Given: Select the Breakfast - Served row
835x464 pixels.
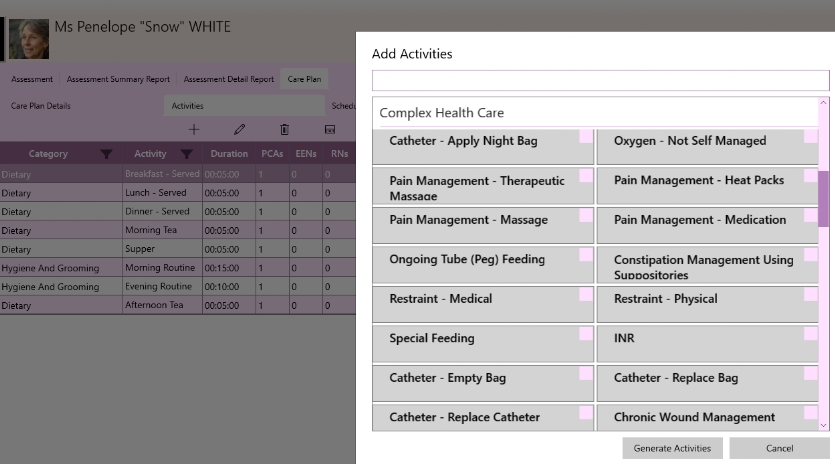Looking at the screenshot, I should 178,174.
